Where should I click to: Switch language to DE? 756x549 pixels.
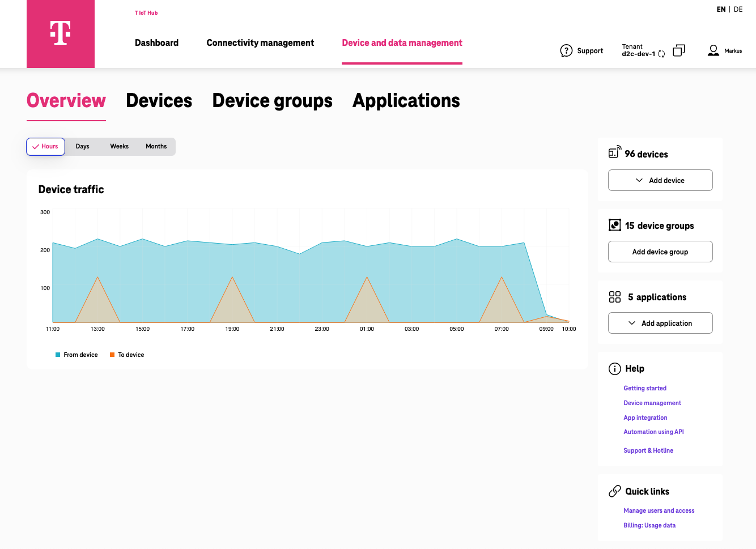[738, 10]
